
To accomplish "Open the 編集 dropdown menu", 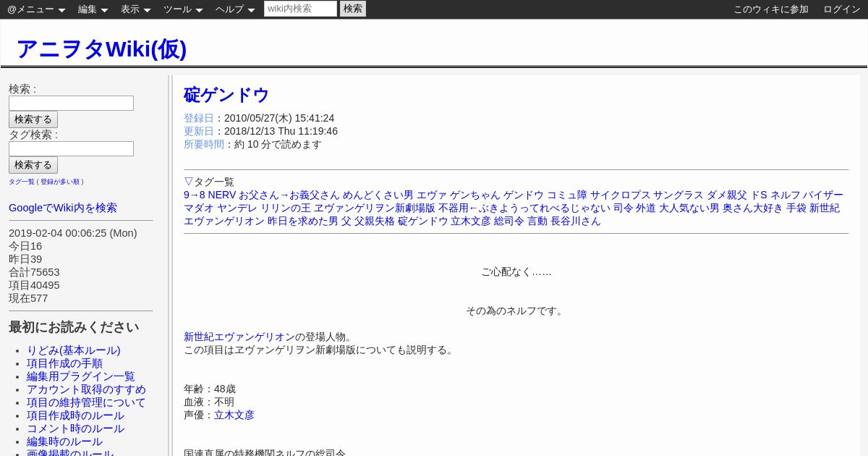I will [93, 9].
